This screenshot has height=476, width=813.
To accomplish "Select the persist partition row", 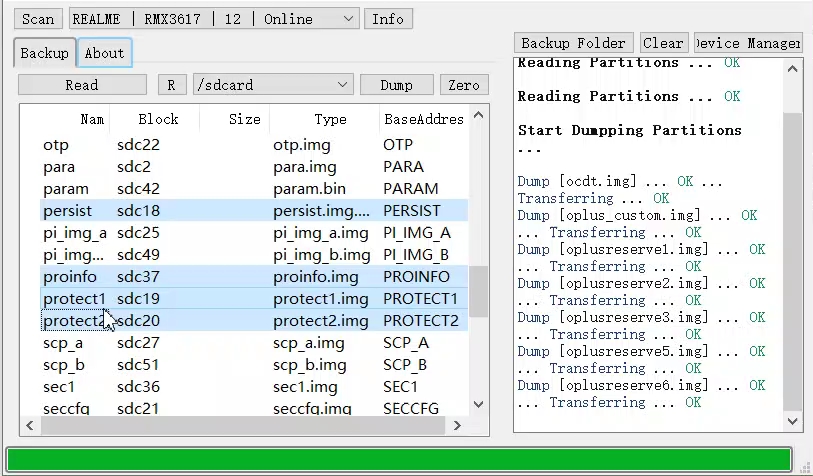I will (254, 211).
